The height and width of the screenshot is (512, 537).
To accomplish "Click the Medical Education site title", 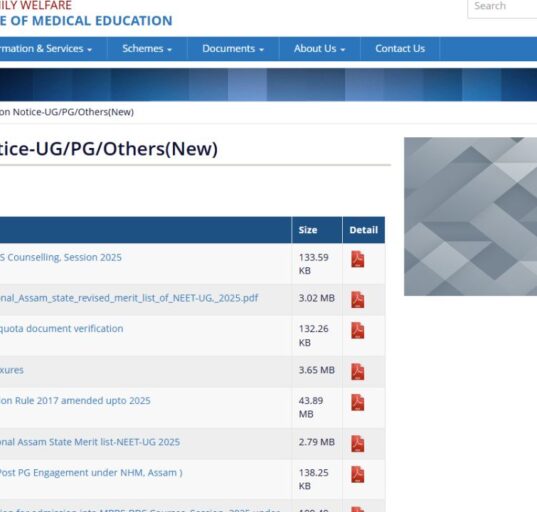I will (x=86, y=21).
